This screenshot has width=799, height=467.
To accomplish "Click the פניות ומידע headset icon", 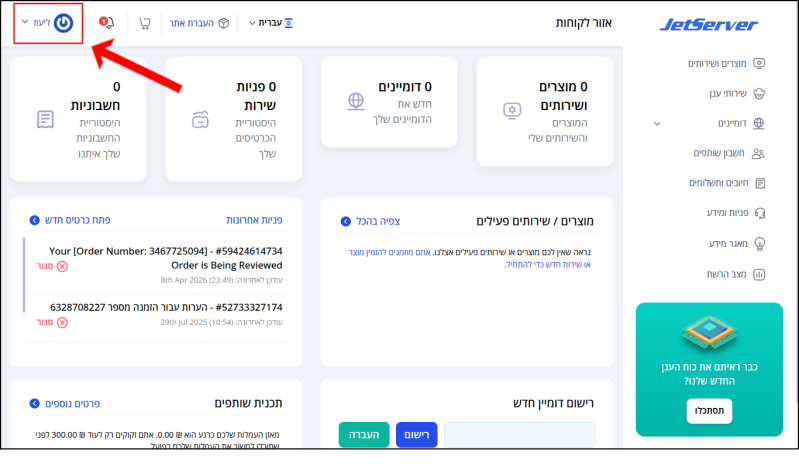I will [760, 213].
